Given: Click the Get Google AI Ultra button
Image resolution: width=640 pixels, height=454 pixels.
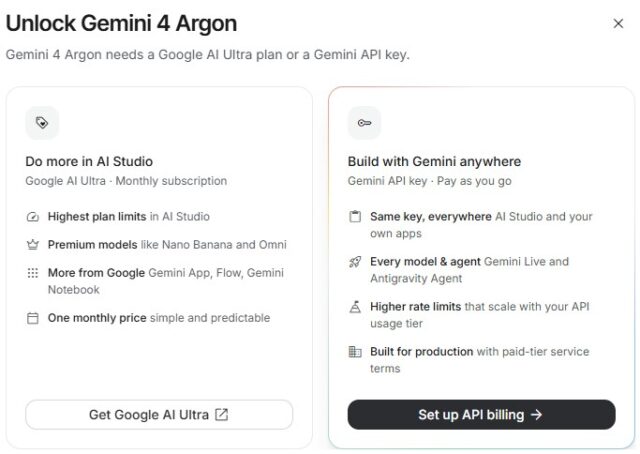Looking at the screenshot, I should (159, 414).
